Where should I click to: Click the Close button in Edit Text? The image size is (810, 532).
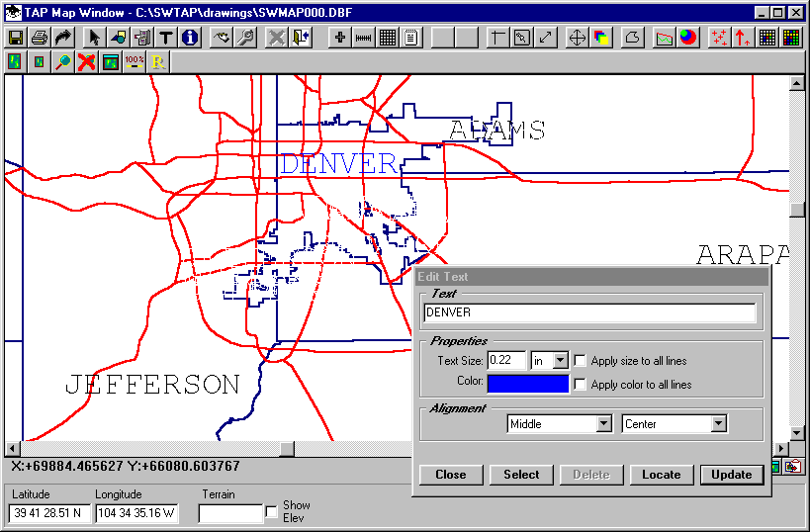point(451,475)
